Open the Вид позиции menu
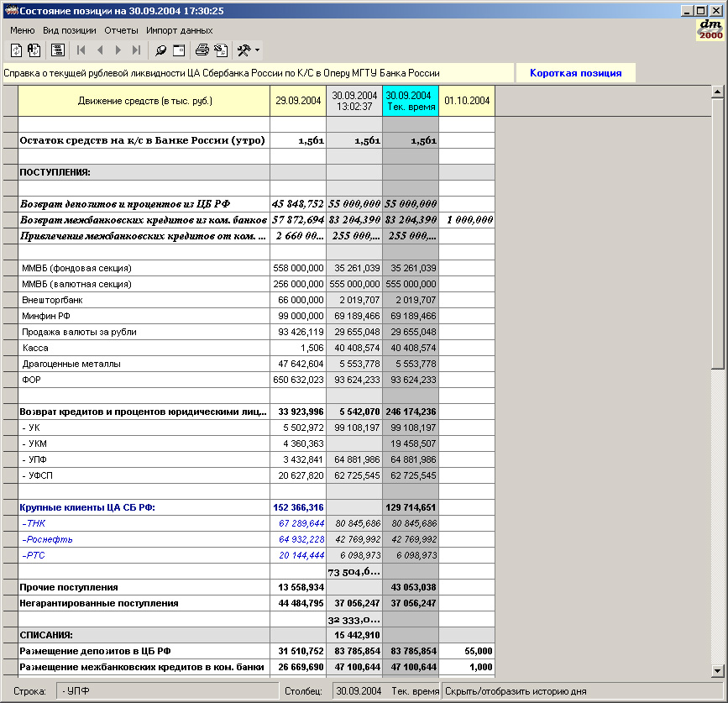The width and height of the screenshot is (728, 703). coord(70,30)
